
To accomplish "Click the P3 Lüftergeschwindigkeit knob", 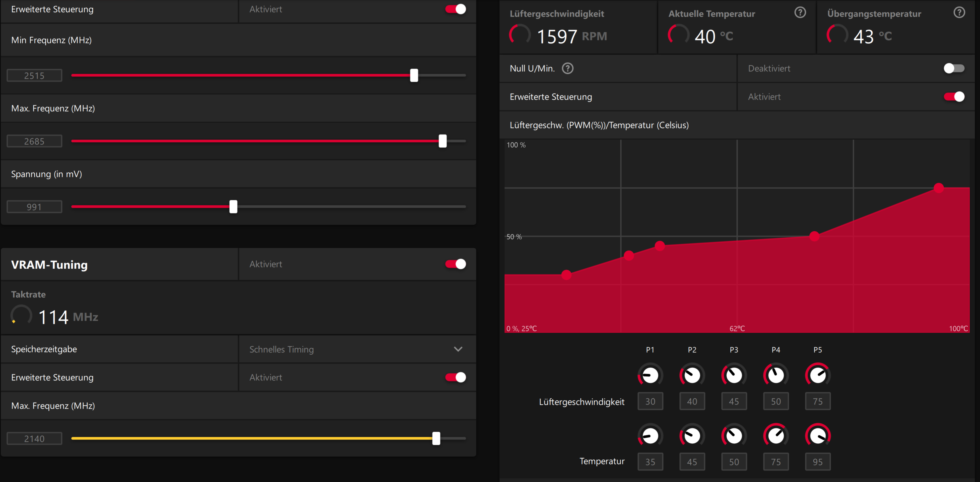I will click(734, 376).
